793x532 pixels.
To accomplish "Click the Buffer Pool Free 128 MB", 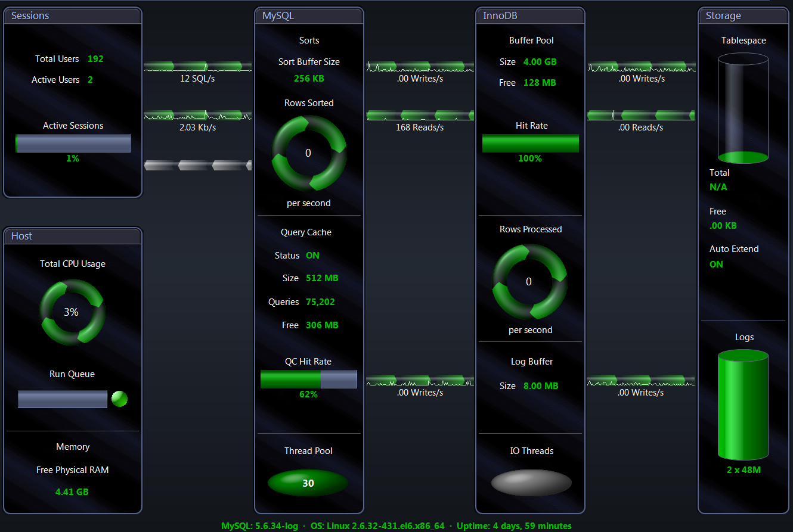I will [x=540, y=83].
